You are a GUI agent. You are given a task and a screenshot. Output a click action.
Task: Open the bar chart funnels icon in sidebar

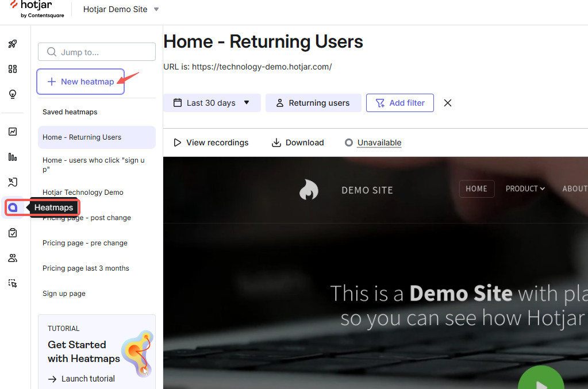click(x=13, y=157)
